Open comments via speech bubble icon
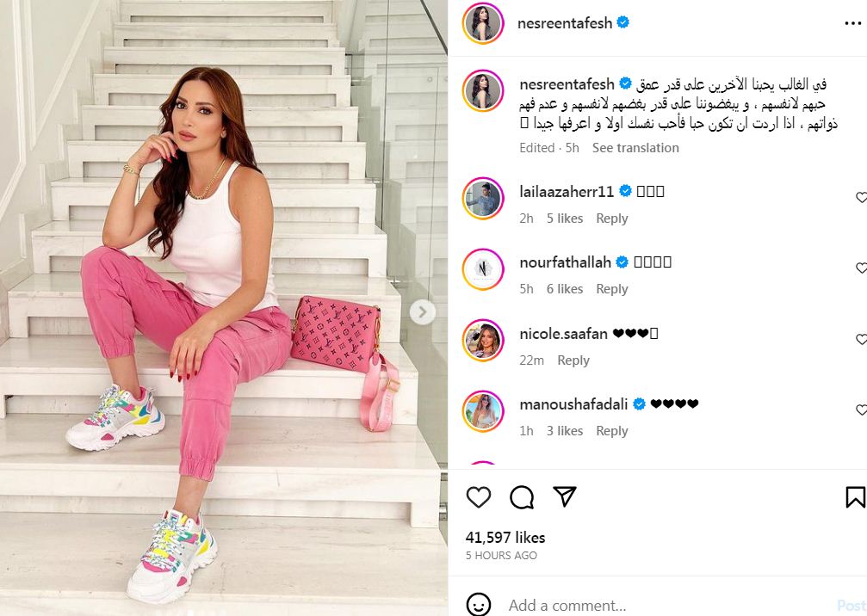 click(x=522, y=497)
